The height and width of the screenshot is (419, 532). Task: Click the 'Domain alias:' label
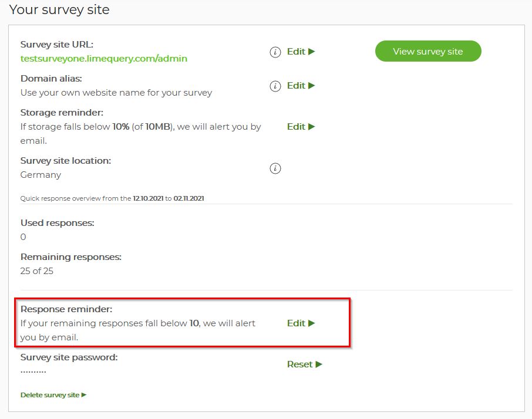coord(51,78)
